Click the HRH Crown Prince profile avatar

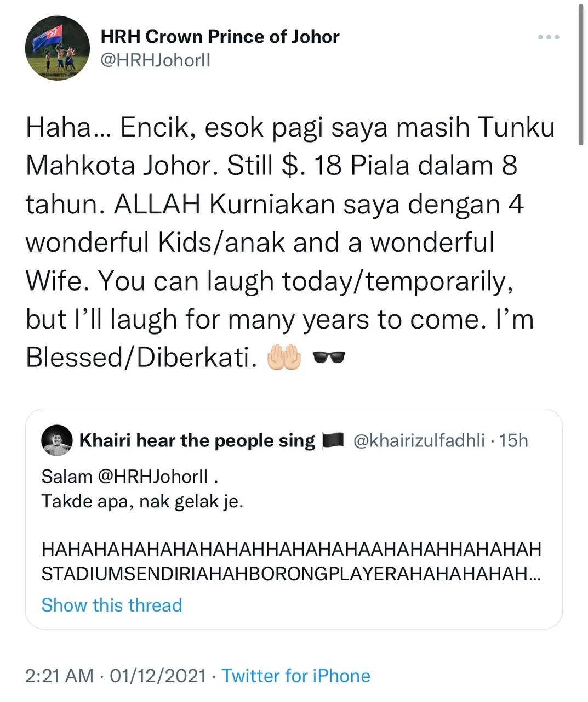point(57,48)
